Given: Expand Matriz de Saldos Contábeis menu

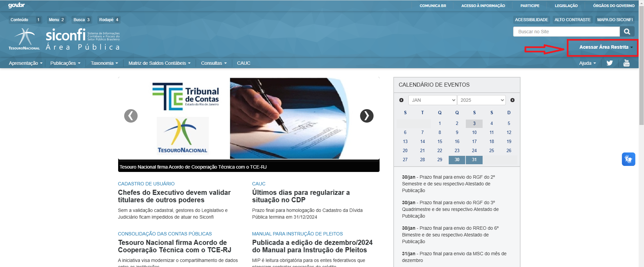Looking at the screenshot, I should click(x=159, y=63).
